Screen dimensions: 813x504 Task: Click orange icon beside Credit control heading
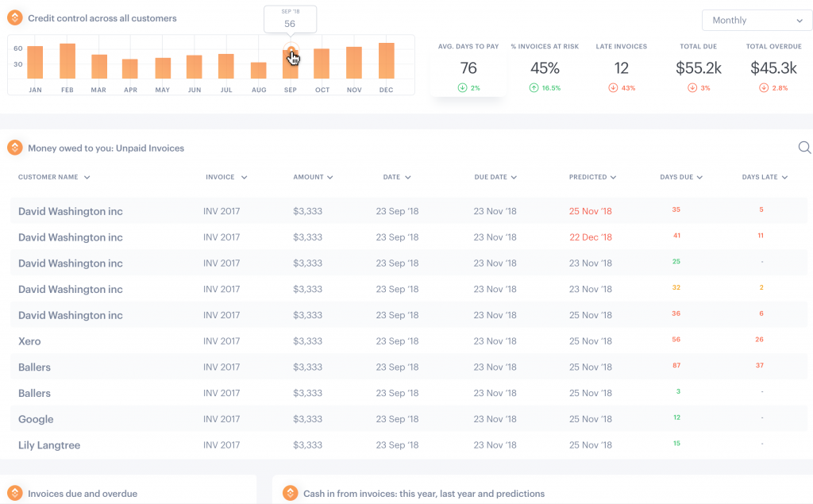coord(15,17)
